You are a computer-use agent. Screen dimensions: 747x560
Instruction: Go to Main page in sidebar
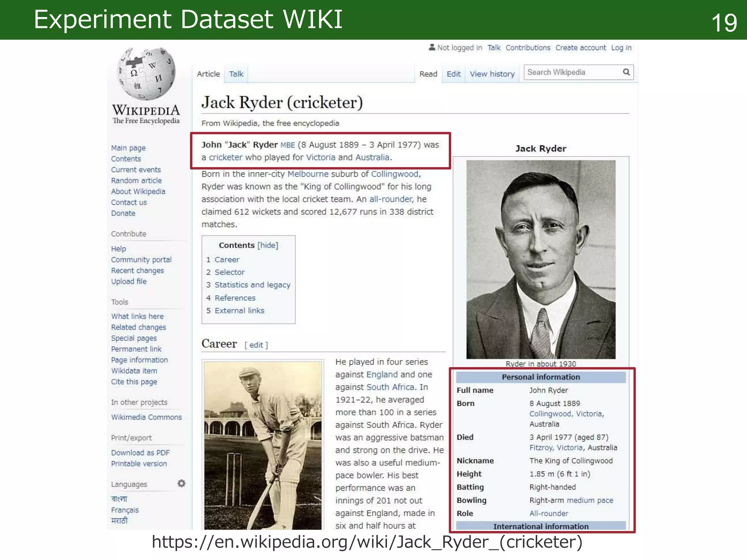(x=128, y=148)
